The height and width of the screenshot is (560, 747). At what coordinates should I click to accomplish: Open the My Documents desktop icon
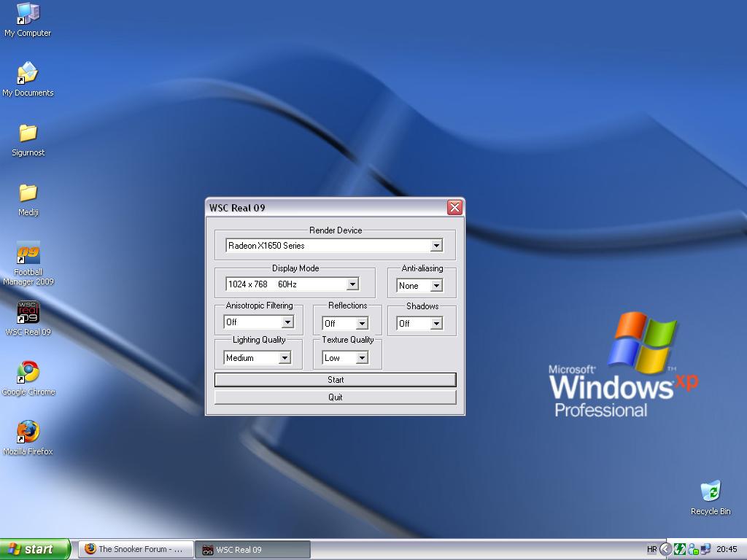[x=28, y=79]
